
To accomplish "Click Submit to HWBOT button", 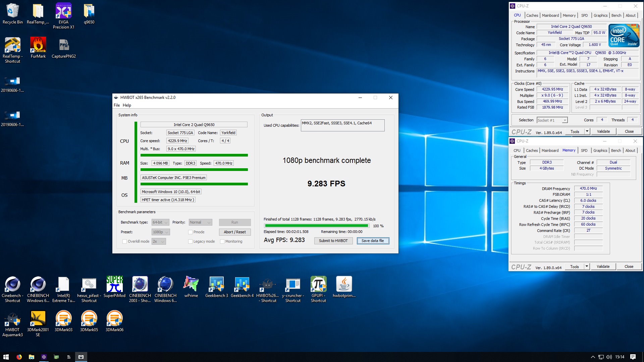I will pos(333,241).
